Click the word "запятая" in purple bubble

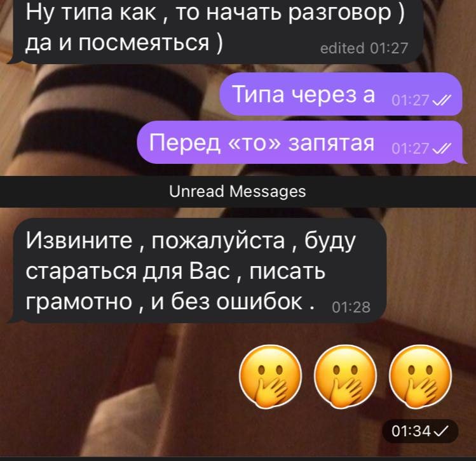coord(331,143)
